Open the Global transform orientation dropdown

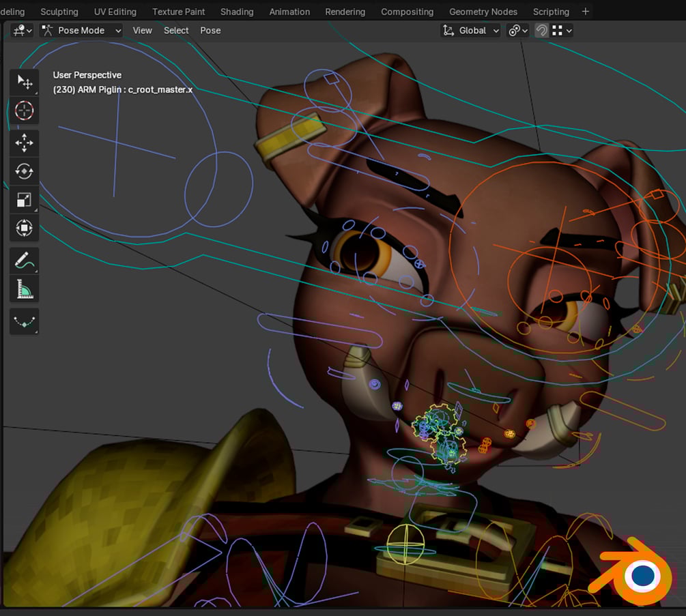click(x=470, y=31)
